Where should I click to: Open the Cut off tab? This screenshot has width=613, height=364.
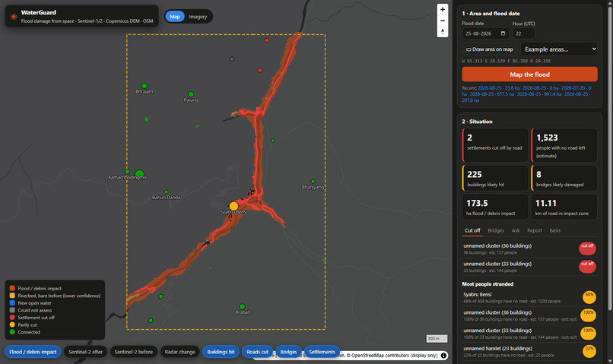472,230
